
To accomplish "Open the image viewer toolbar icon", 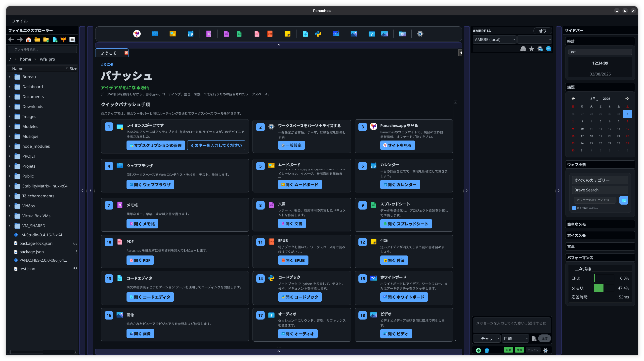I will tap(354, 34).
